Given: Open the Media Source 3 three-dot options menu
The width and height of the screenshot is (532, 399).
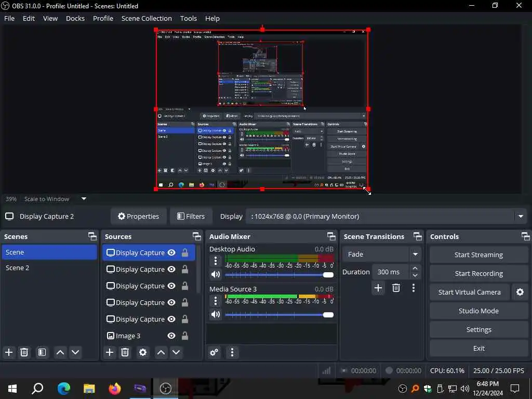Looking at the screenshot, I should (x=216, y=301).
